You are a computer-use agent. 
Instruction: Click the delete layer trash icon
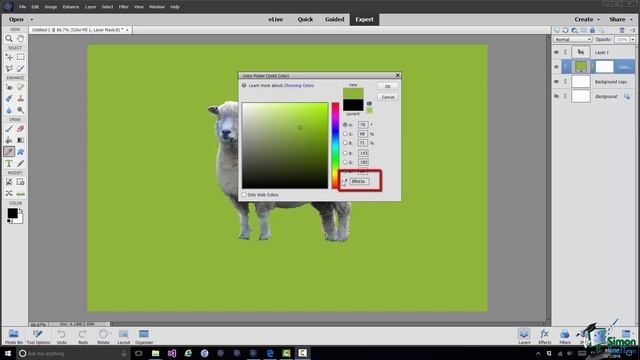click(622, 30)
